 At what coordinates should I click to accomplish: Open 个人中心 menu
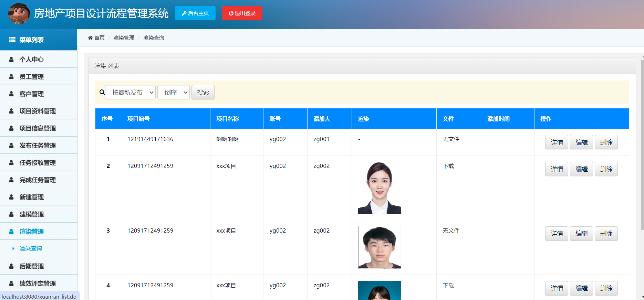[39, 59]
